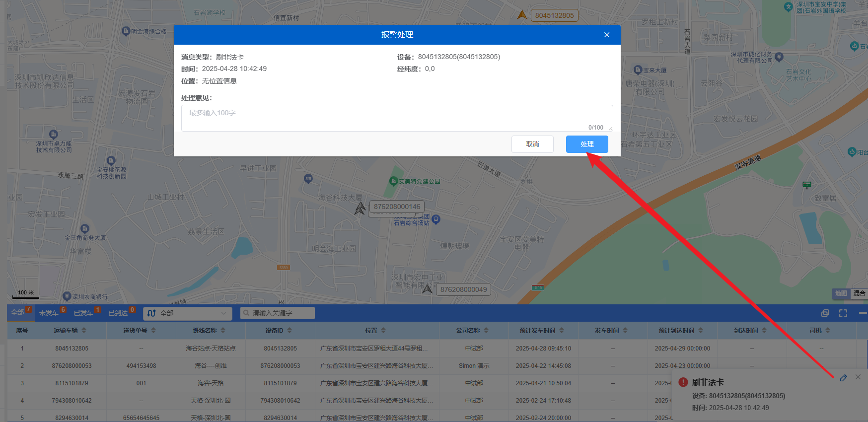
Task: Open the 全部 route filter dropdown
Action: (188, 313)
